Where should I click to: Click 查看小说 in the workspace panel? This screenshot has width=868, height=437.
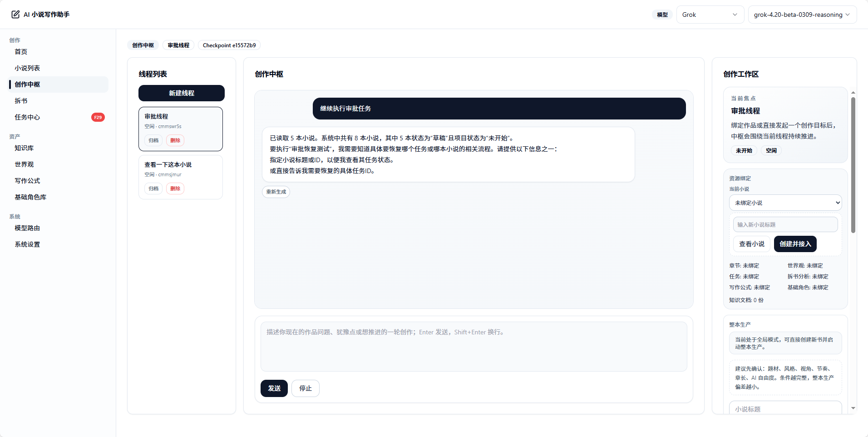tap(751, 244)
